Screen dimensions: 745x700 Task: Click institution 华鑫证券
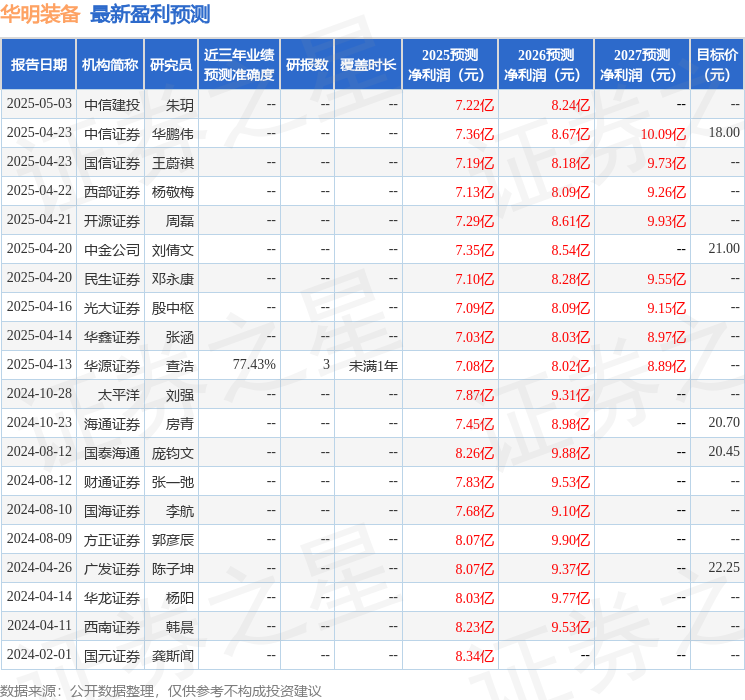tap(112, 337)
